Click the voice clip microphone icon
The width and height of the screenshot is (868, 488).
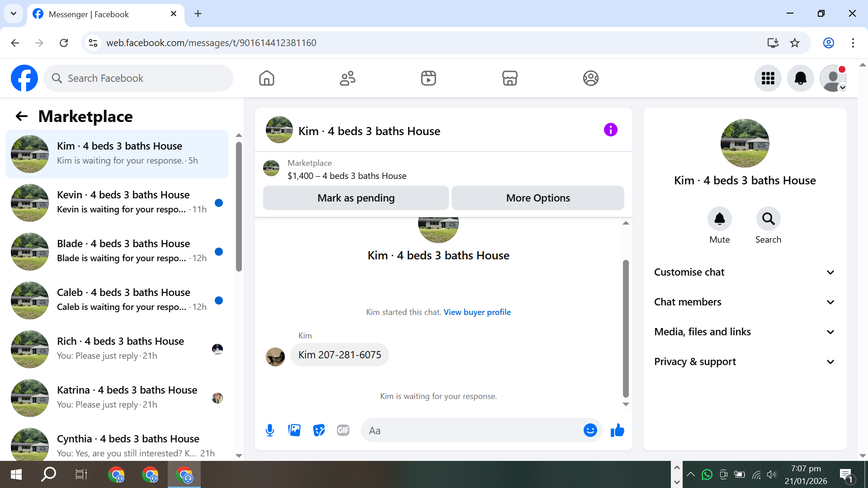click(270, 430)
